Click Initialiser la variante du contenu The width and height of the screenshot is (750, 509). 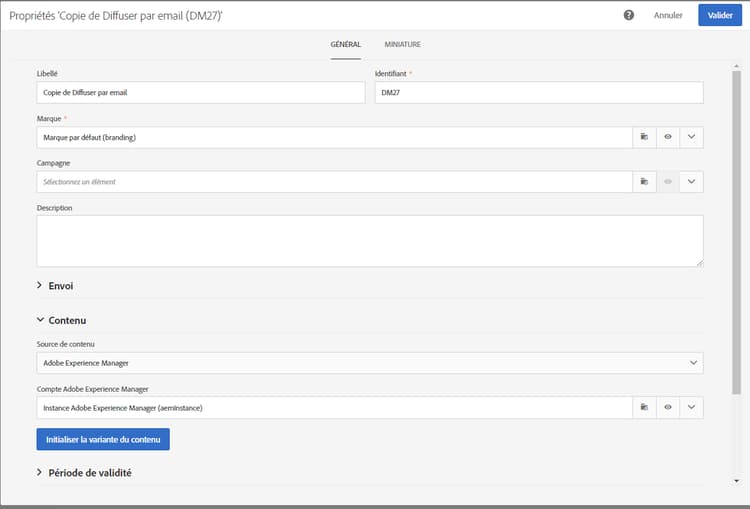[103, 439]
